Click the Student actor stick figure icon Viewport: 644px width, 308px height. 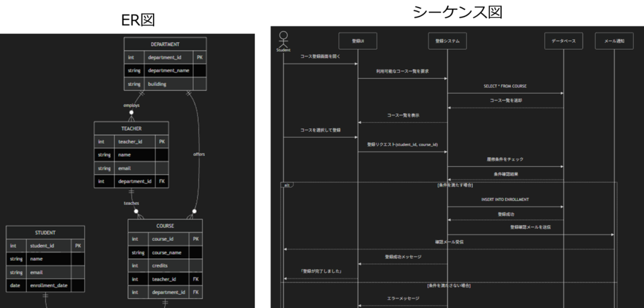click(x=283, y=38)
